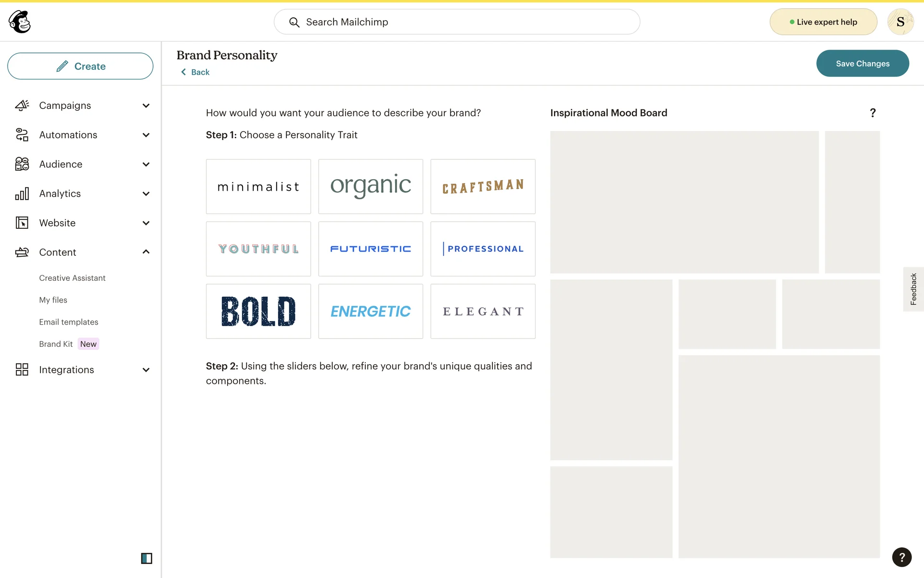
Task: Click the Campaigns megaphone icon
Action: [x=22, y=105]
